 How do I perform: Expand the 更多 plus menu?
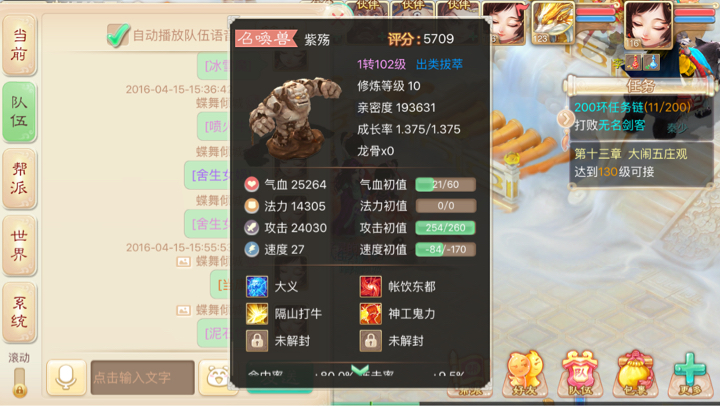pos(690,373)
